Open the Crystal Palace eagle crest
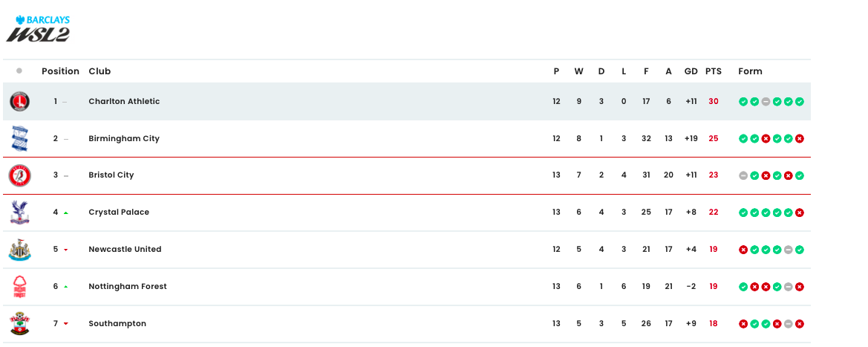Screen dimensions: 868x347 point(19,213)
